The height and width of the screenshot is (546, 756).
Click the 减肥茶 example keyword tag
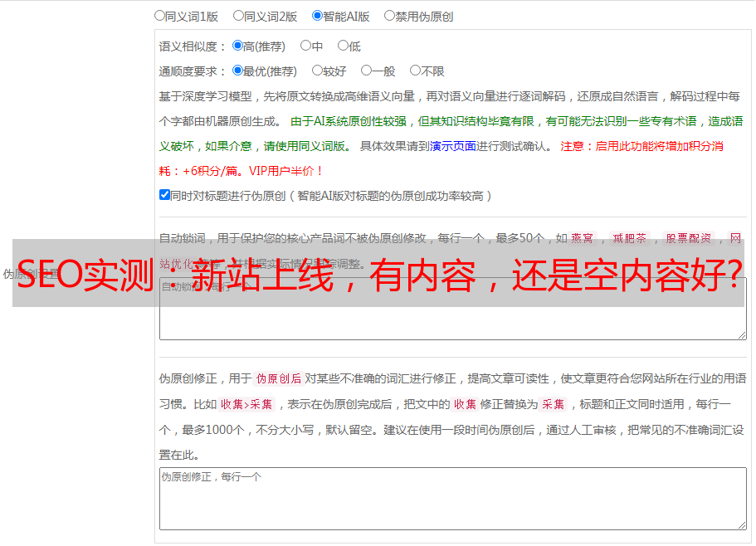629,238
